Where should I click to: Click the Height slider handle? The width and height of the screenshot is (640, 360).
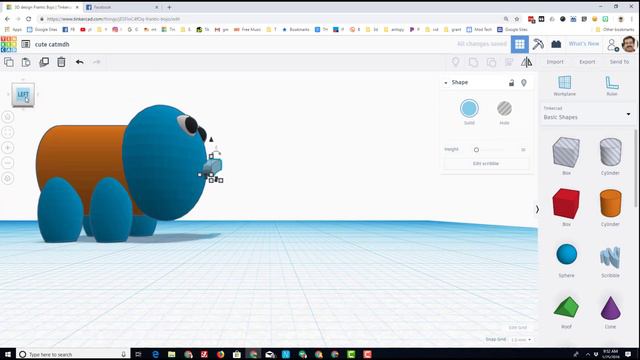pos(476,150)
